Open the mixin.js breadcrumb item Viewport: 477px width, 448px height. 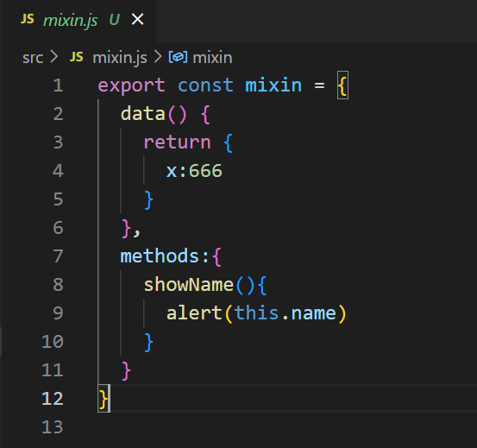120,58
